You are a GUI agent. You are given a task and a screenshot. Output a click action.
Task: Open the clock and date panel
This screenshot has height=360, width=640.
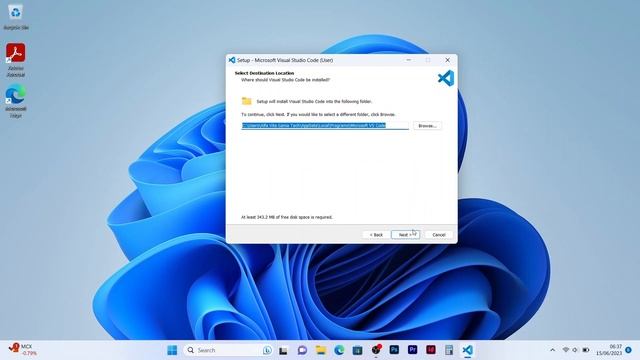pos(609,350)
